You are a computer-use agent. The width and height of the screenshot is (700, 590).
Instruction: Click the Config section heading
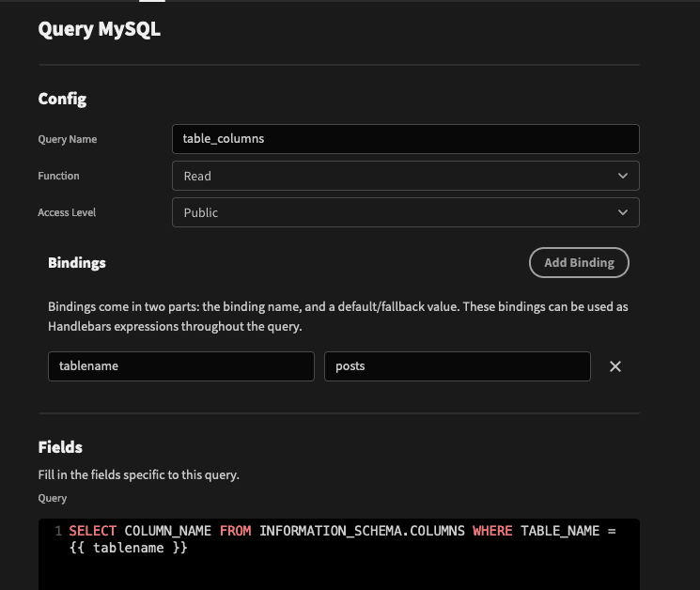tap(62, 99)
